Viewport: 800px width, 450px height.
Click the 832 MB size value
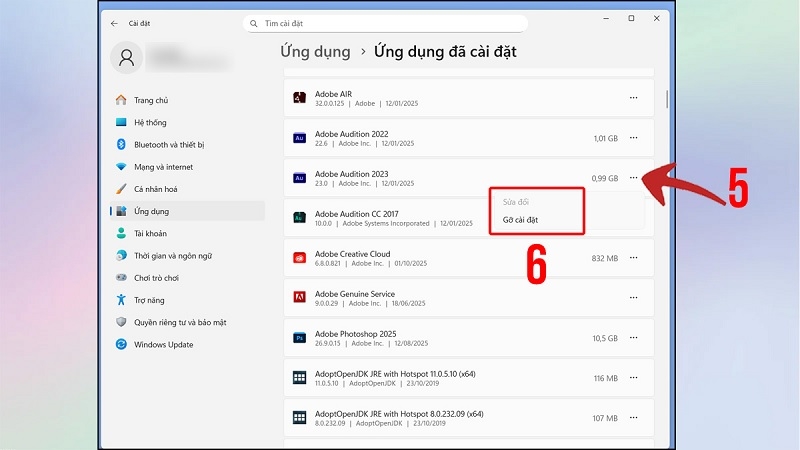coord(605,258)
